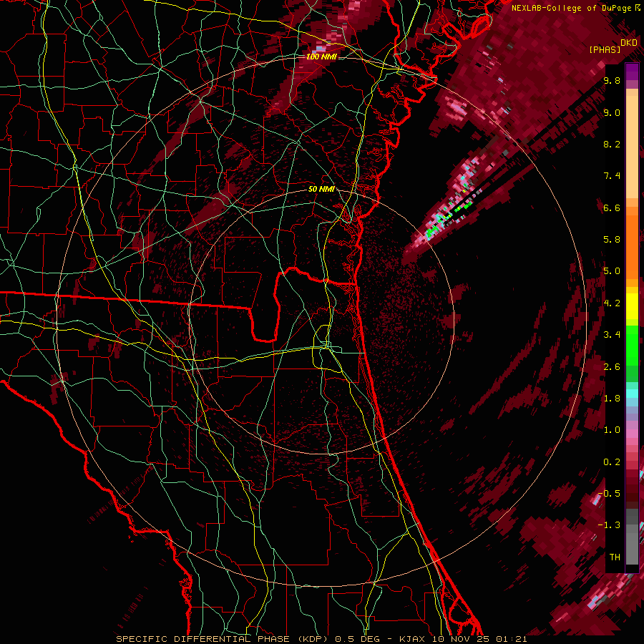This screenshot has width=644, height=644.
Task: Click the "01:21" timestamp in caption
Action: click(511, 639)
